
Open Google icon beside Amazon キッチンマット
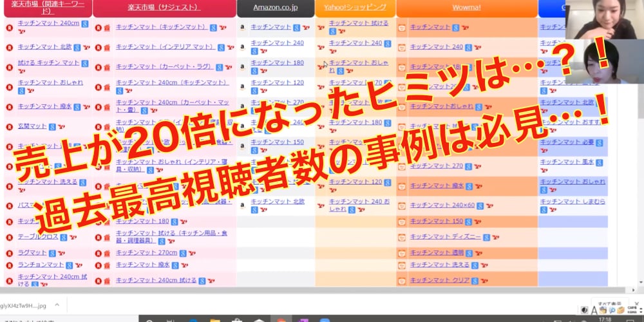pos(296,28)
